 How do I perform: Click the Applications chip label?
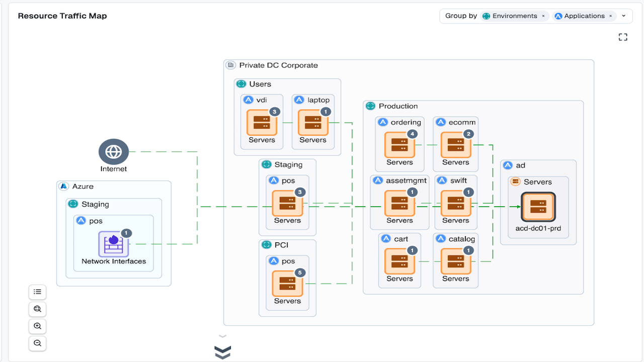[584, 16]
